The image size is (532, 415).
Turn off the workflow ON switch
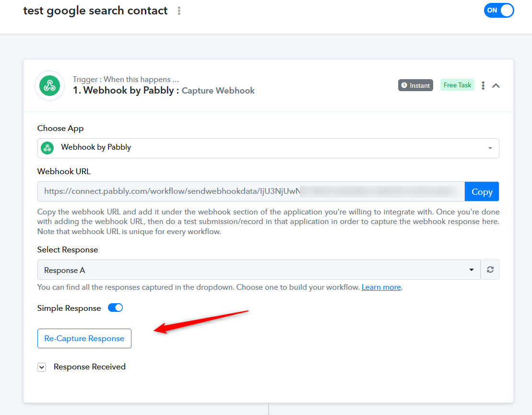tap(499, 10)
